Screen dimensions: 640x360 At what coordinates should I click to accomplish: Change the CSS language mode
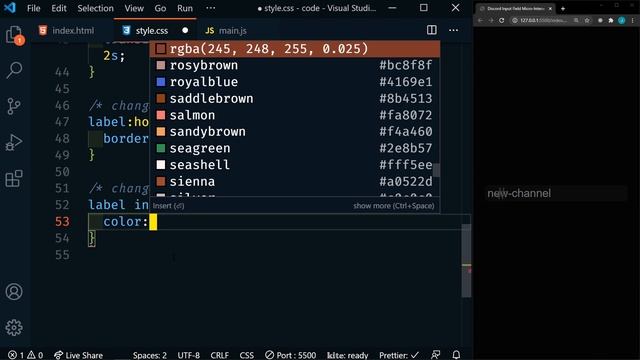tap(247, 355)
